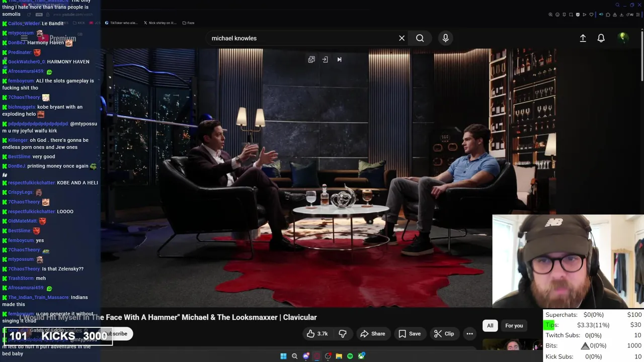644x362 pixels.
Task: Dislike the video
Action: (x=343, y=334)
